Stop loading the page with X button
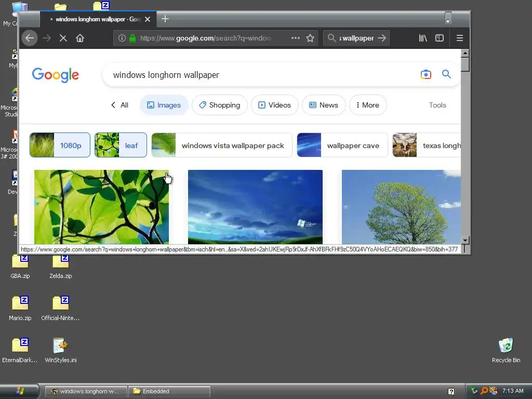The image size is (532, 399). coord(63,38)
